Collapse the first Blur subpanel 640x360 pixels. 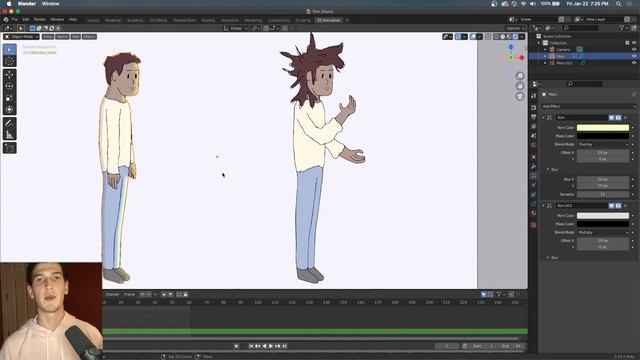click(548, 170)
